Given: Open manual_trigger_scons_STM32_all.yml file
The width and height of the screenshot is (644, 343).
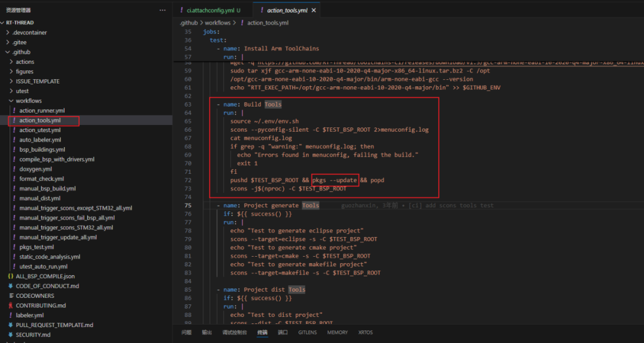Looking at the screenshot, I should pos(66,227).
